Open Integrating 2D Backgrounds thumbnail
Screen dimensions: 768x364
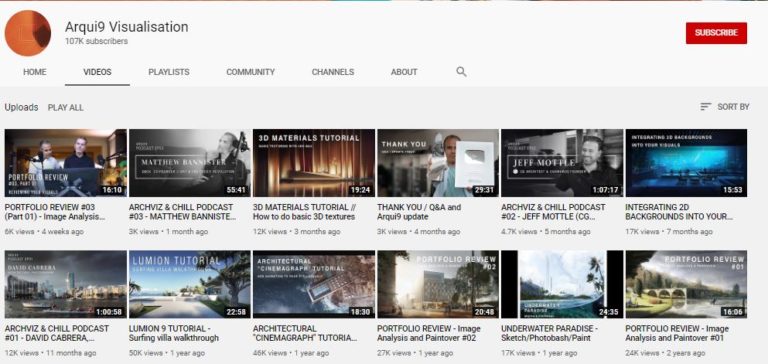tap(686, 163)
